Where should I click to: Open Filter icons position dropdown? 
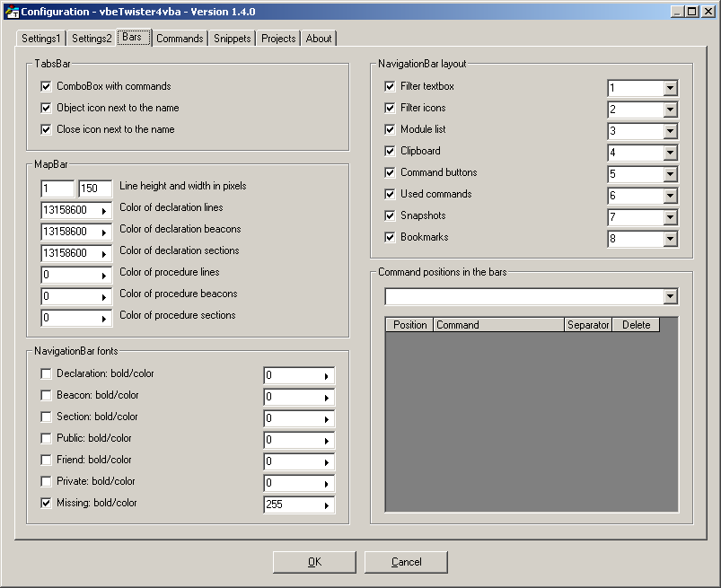pyautogui.click(x=671, y=110)
